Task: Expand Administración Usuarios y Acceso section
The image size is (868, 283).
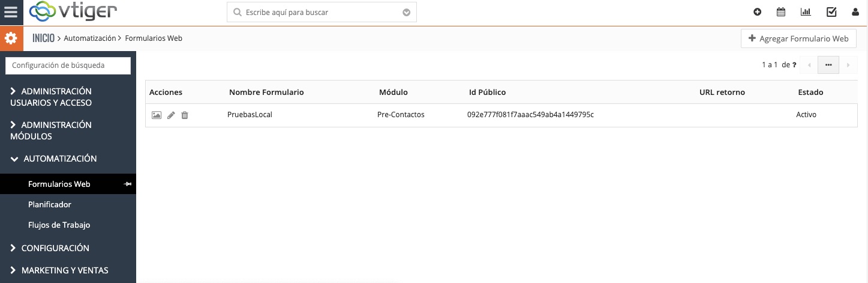Action: click(51, 97)
